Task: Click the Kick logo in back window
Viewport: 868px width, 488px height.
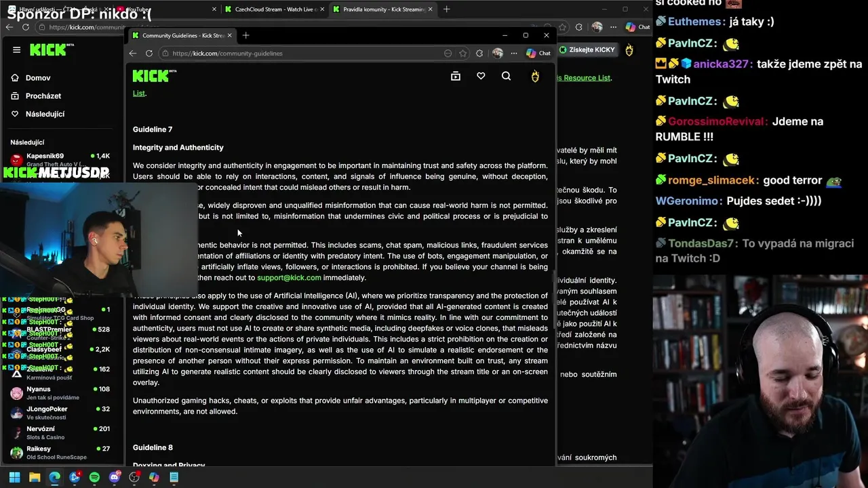Action: (52, 49)
